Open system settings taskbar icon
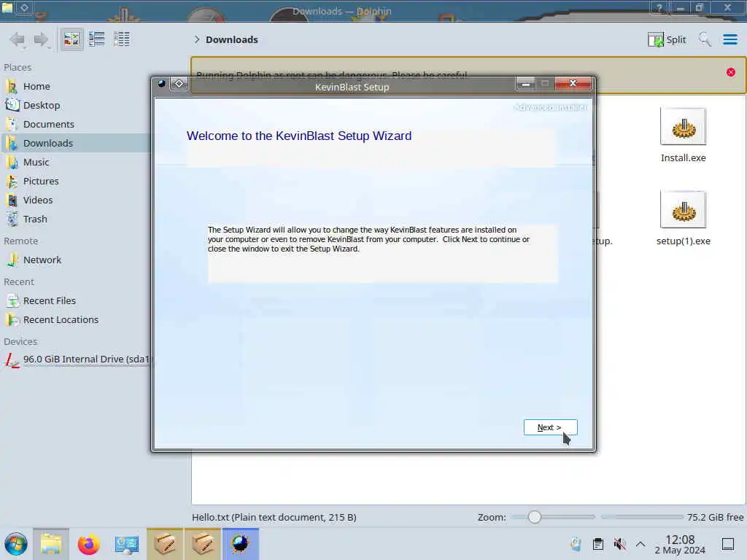The image size is (747, 560). 127,544
